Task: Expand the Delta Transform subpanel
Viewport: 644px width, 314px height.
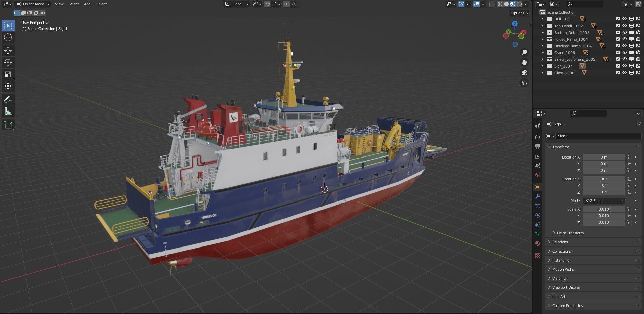Action: click(x=570, y=233)
